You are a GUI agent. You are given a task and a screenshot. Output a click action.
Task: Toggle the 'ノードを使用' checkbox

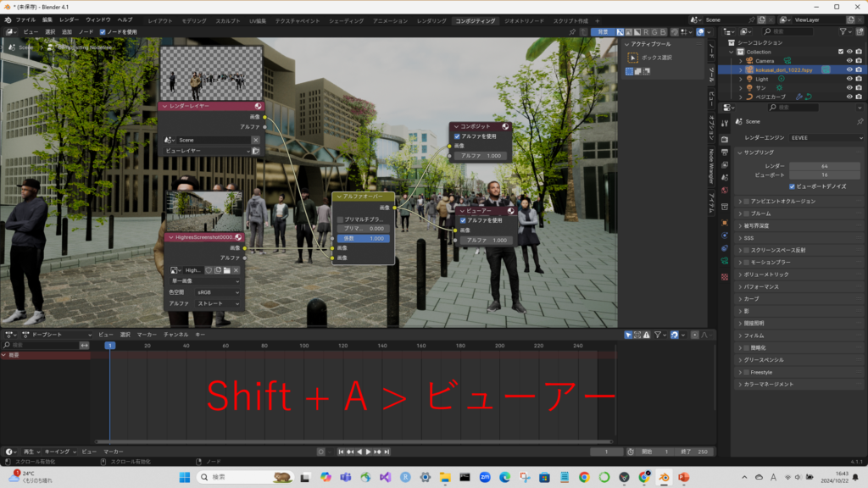[x=103, y=31]
